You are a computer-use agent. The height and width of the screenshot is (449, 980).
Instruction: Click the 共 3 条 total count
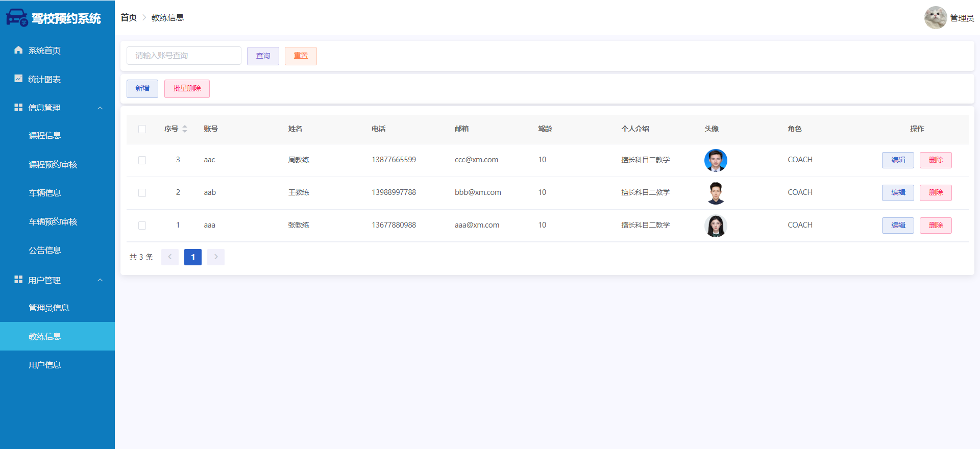141,257
